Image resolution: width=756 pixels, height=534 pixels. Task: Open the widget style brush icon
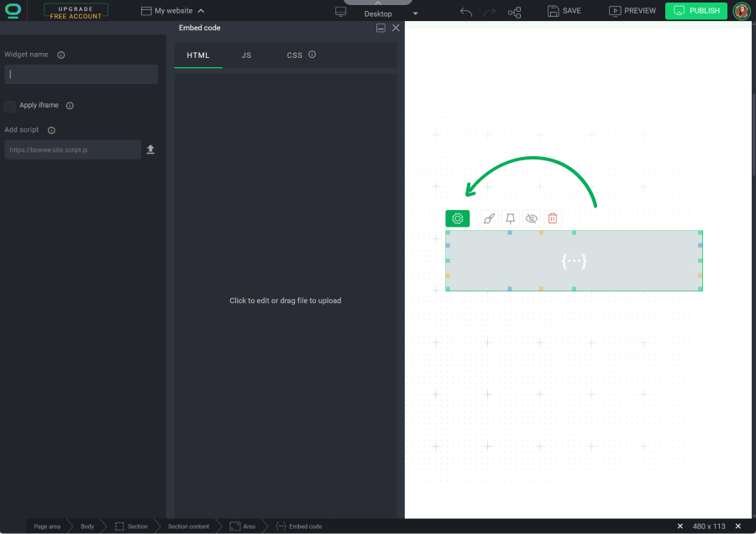pyautogui.click(x=490, y=218)
